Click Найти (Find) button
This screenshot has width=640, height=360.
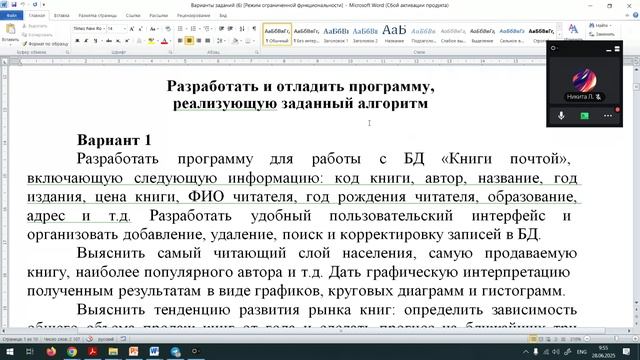coord(600,25)
